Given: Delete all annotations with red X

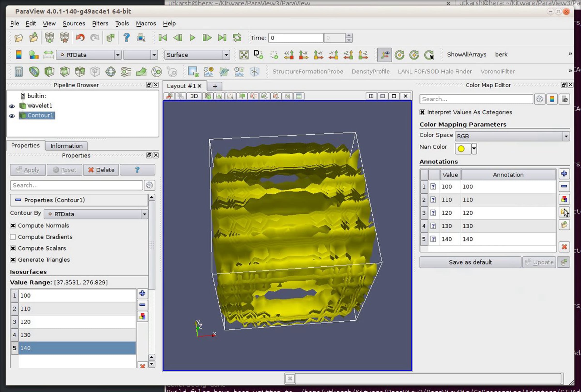Looking at the screenshot, I should [x=564, y=247].
